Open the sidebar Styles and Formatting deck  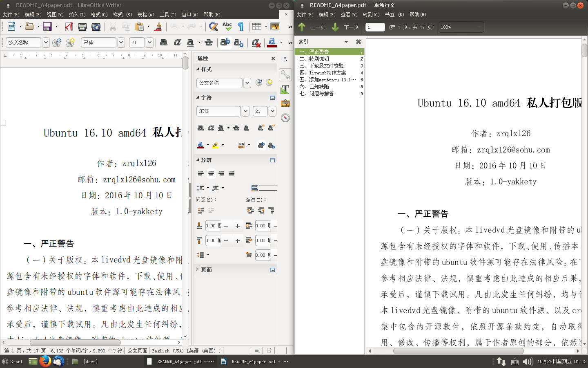pos(285,89)
